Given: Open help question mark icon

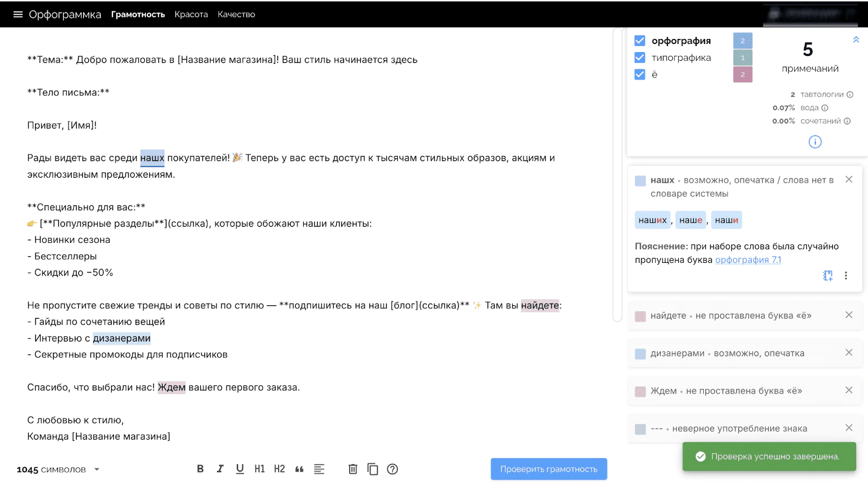Looking at the screenshot, I should coord(392,469).
